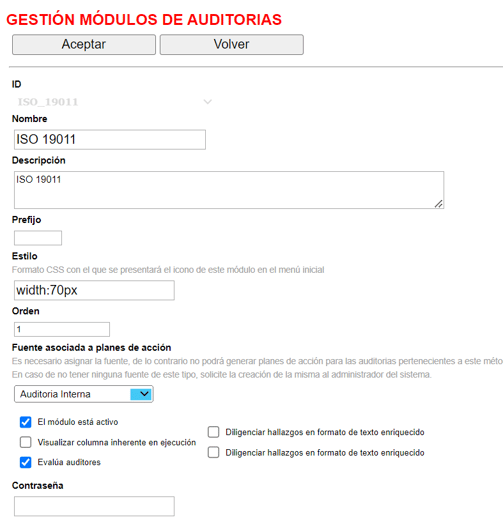Click the ID dropdown chevron arrow
The height and width of the screenshot is (522, 503).
[x=208, y=102]
